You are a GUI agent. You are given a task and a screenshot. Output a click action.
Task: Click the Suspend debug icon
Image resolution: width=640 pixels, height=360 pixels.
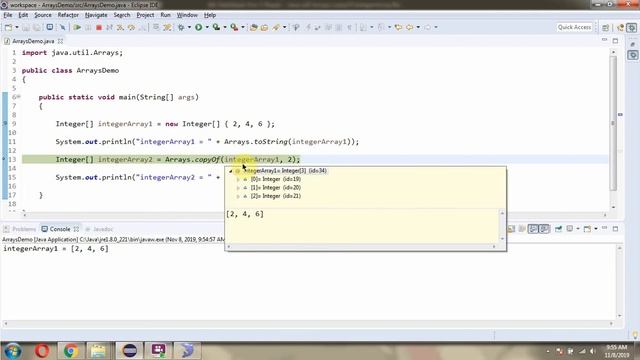88,27
